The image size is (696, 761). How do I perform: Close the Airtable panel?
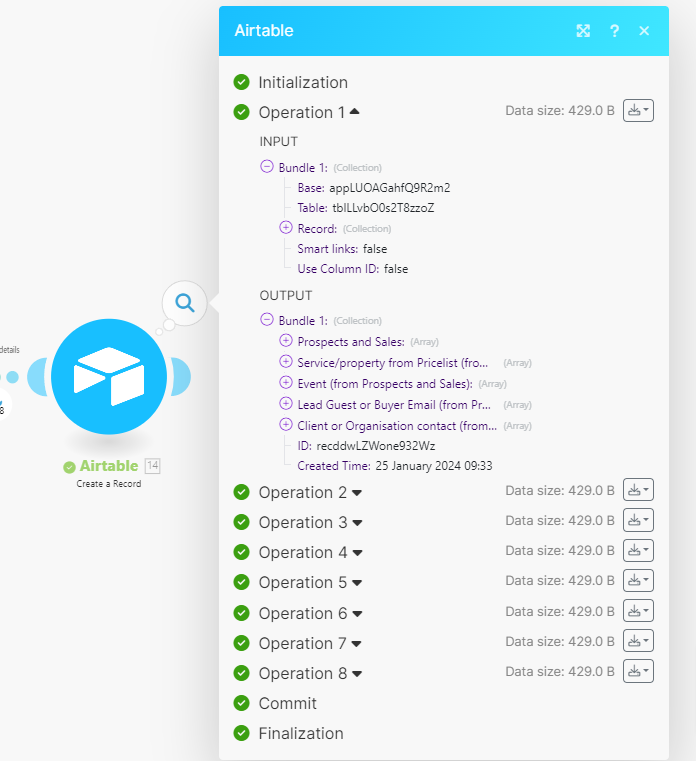tap(644, 31)
